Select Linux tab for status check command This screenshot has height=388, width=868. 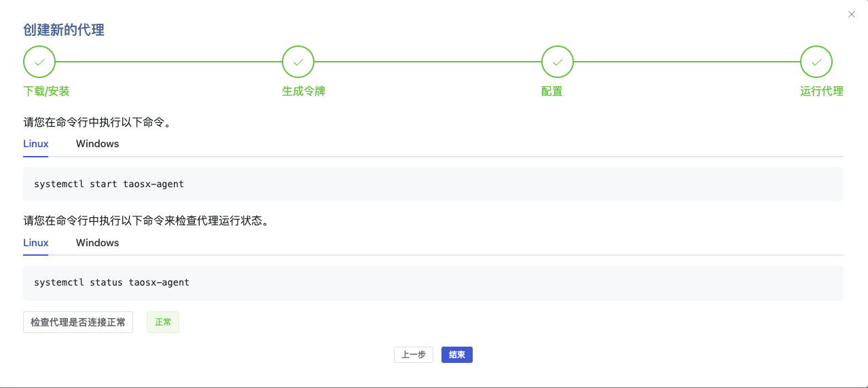click(x=36, y=243)
